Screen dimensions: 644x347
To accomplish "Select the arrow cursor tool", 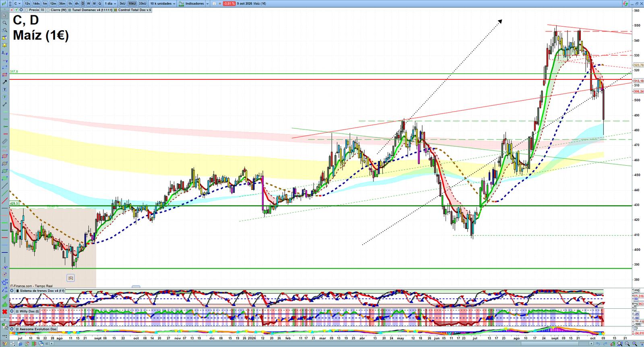I will point(5,16).
